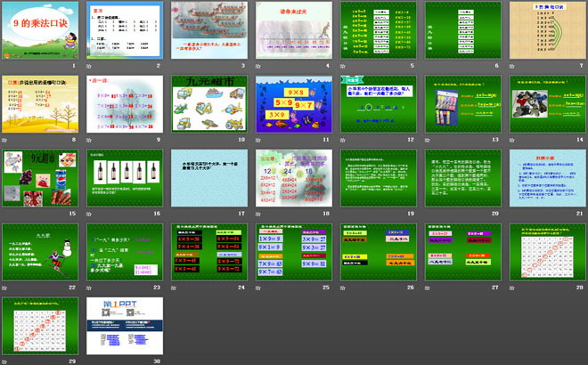Select slide 3 with dragon boats picture
Image resolution: width=588 pixels, height=365 pixels.
(x=209, y=30)
